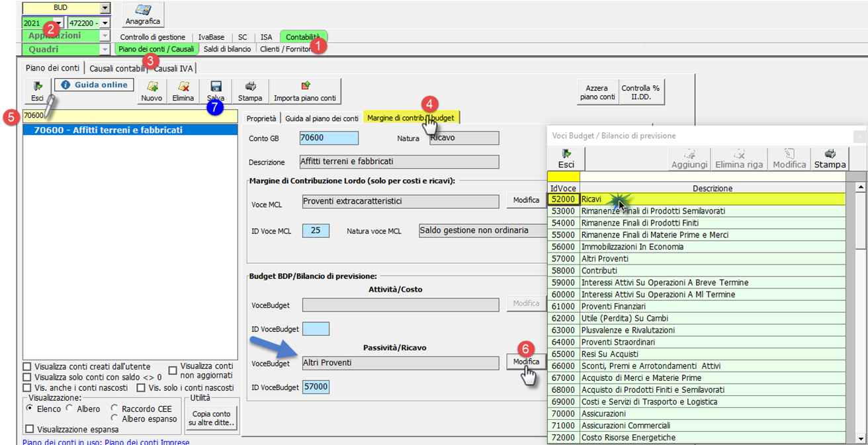This screenshot has height=445, width=868.
Task: Open the year 2021 dropdown
Action: tap(58, 23)
